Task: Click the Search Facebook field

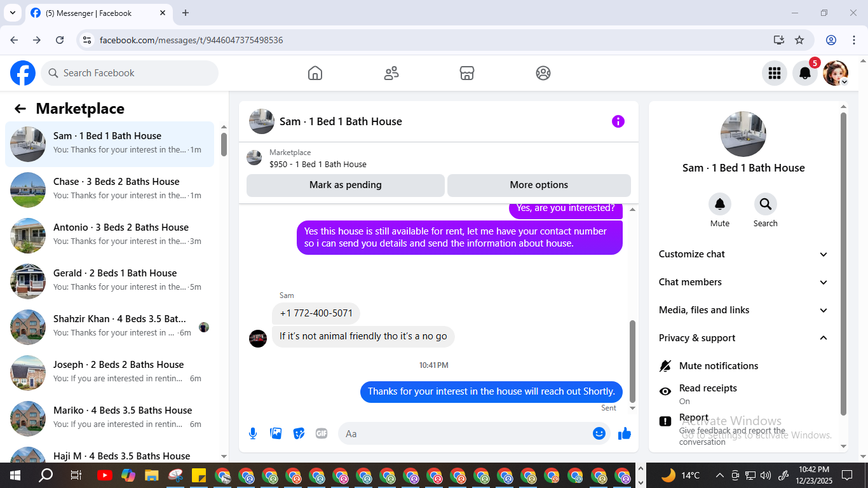Action: (x=130, y=73)
